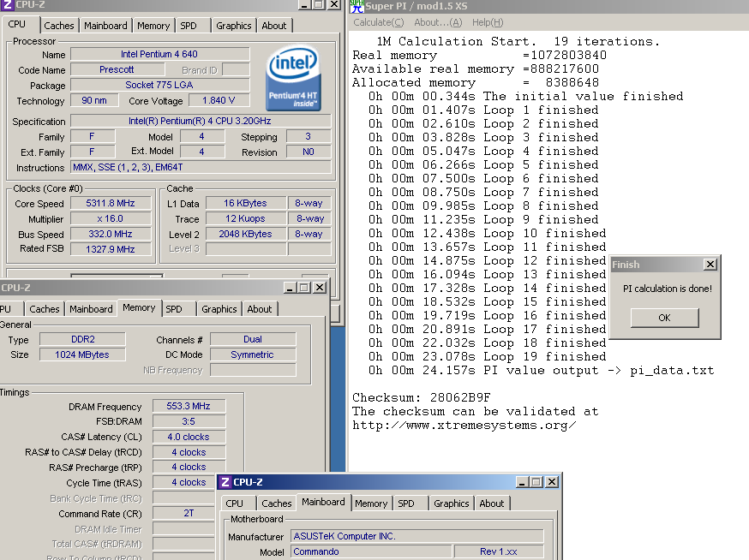Viewport: 749px width, 560px height.
Task: Open Graphics tab in top CPU-Z window
Action: tap(234, 26)
